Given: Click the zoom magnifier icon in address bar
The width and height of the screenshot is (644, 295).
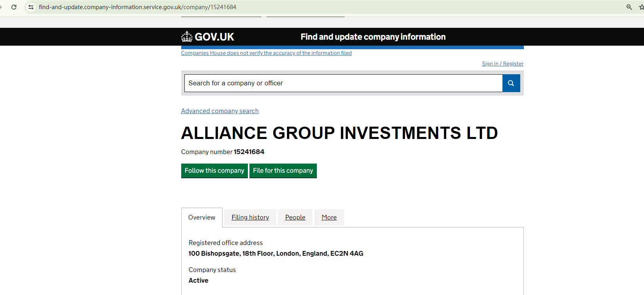Looking at the screenshot, I should 629,7.
